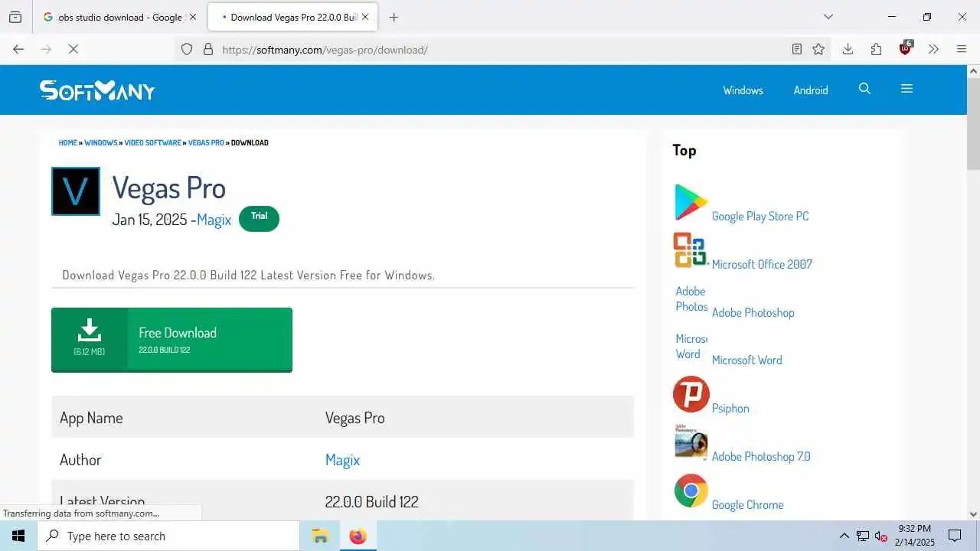Click the green Trial badge
980x551 pixels.
[x=259, y=218]
